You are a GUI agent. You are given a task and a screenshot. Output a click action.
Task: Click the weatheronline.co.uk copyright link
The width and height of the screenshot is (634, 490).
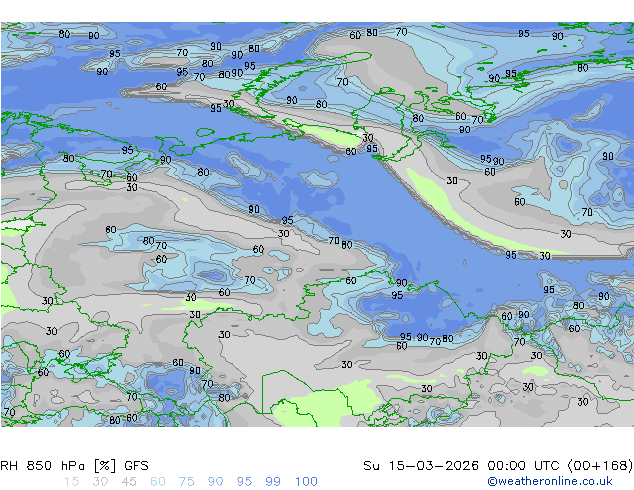pos(550,481)
